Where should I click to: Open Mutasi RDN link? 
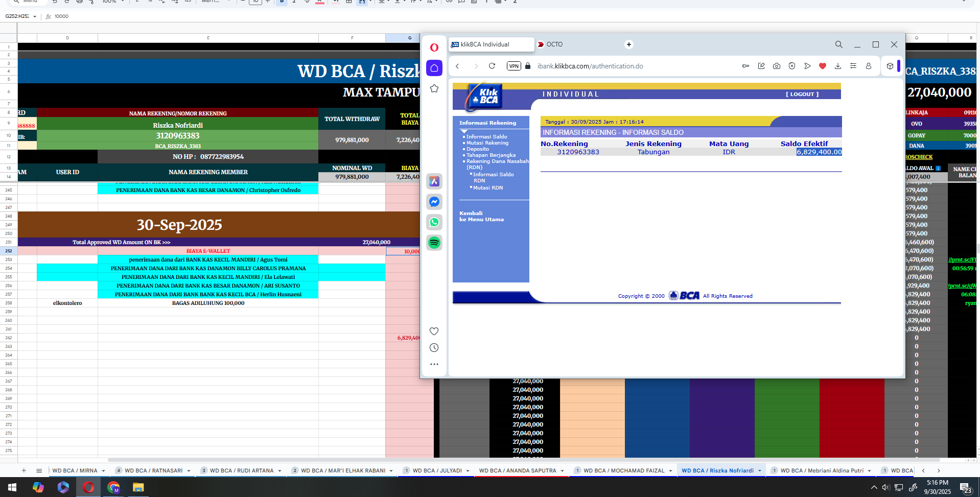click(488, 187)
